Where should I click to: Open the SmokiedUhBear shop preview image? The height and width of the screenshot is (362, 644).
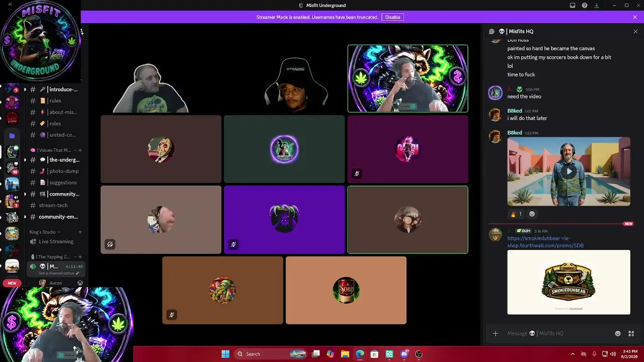pyautogui.click(x=569, y=282)
